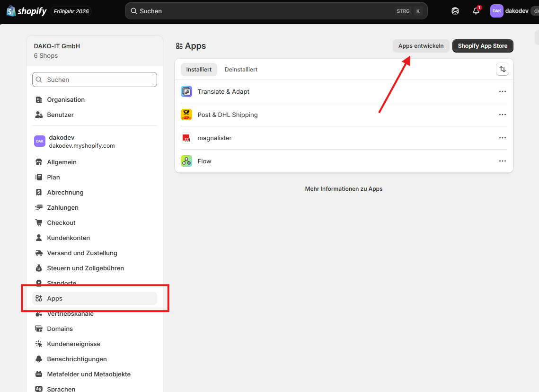
Task: Focus the sidebar Suchen settings search field
Action: tap(95, 80)
